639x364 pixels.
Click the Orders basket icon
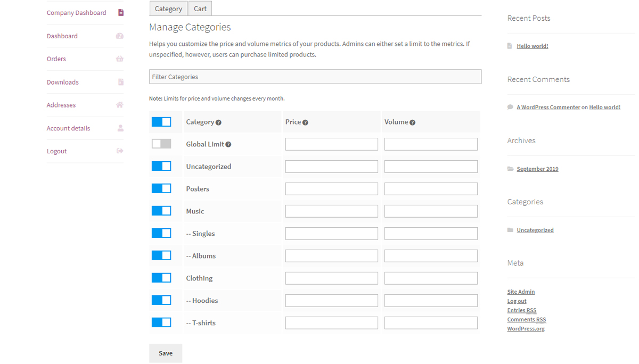pos(120,59)
